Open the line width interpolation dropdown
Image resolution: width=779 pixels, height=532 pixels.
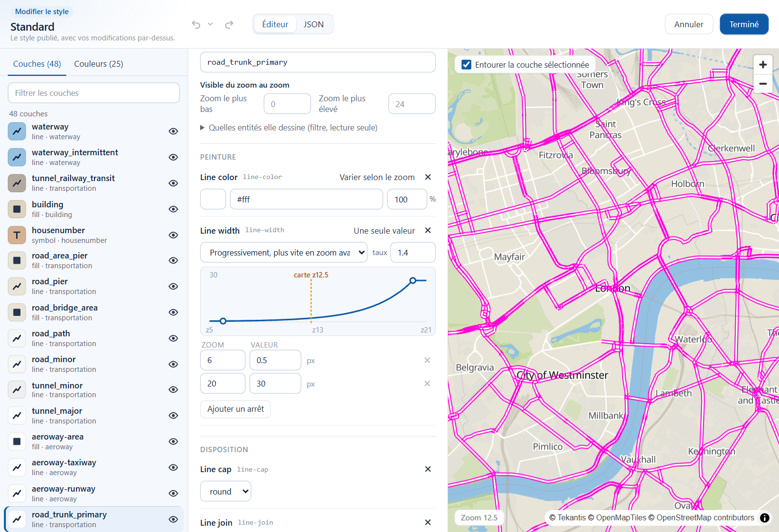coord(284,253)
